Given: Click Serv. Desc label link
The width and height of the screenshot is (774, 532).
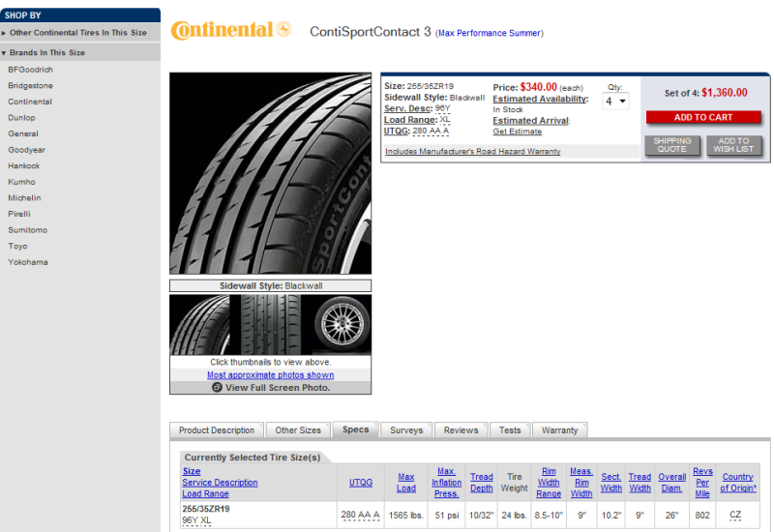Looking at the screenshot, I should (408, 108).
